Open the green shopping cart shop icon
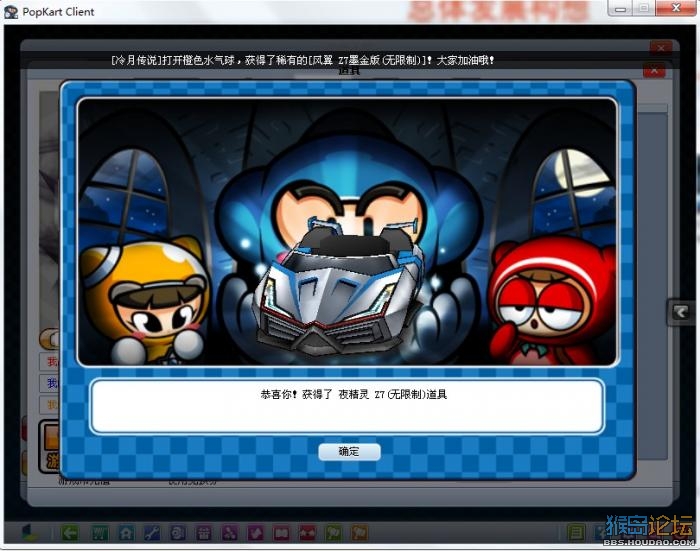This screenshot has width=700, height=551. [x=99, y=533]
